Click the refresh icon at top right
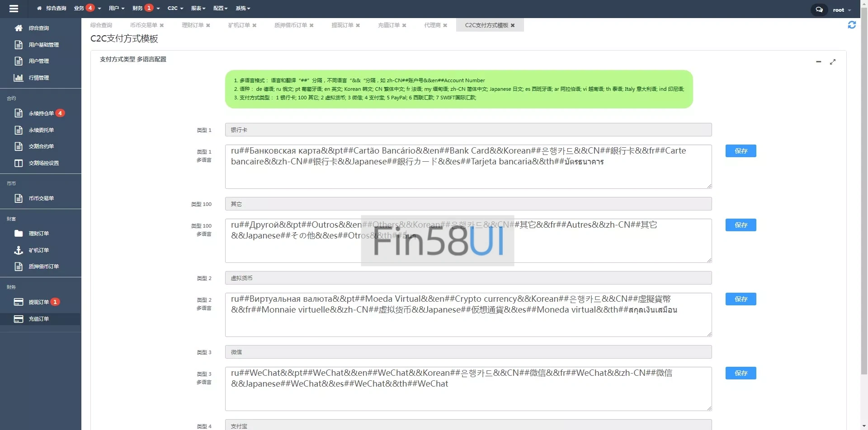The height and width of the screenshot is (430, 868). tap(852, 25)
